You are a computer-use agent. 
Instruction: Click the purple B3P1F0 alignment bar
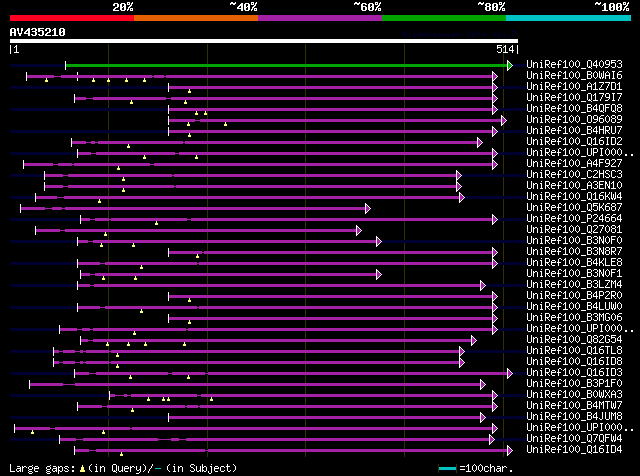[256, 385]
